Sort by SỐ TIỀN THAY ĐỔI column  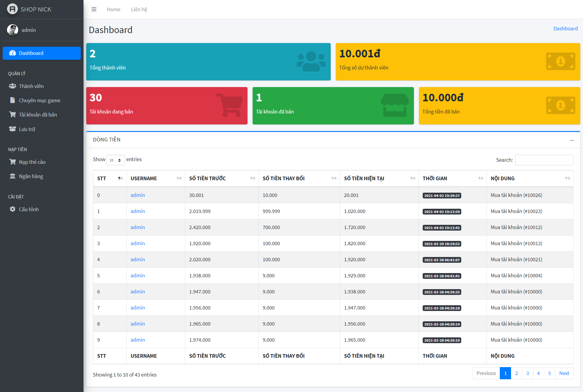(x=299, y=178)
